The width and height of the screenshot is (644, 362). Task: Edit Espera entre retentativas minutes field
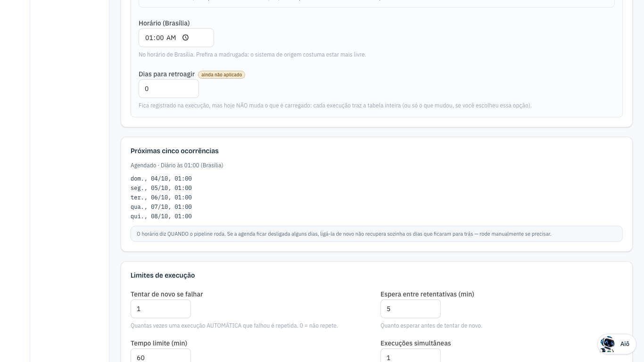coord(411,309)
